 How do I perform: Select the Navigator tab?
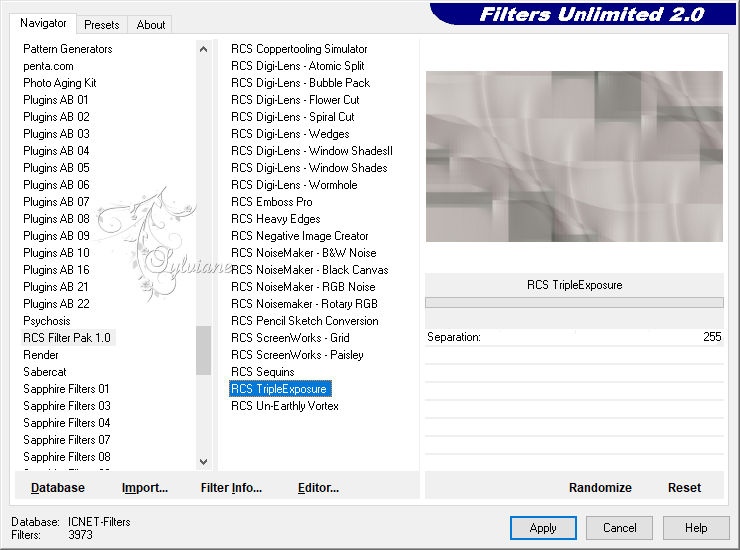pos(43,23)
